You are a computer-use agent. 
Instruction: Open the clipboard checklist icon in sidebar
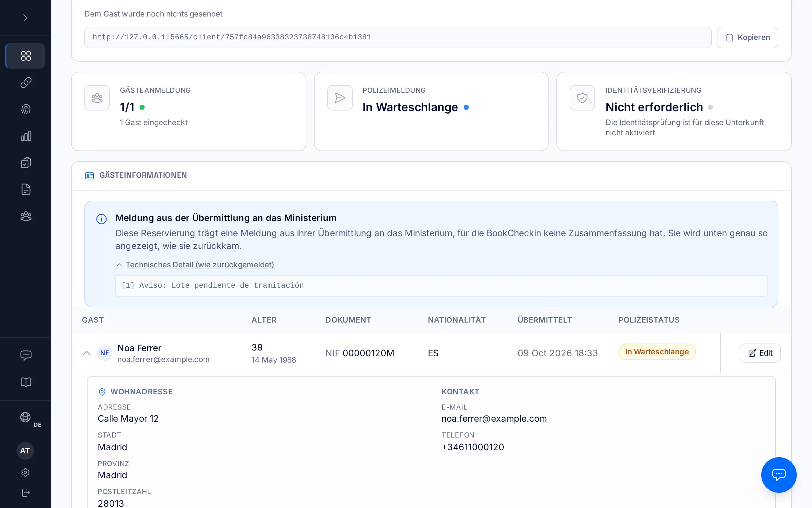coord(25,163)
